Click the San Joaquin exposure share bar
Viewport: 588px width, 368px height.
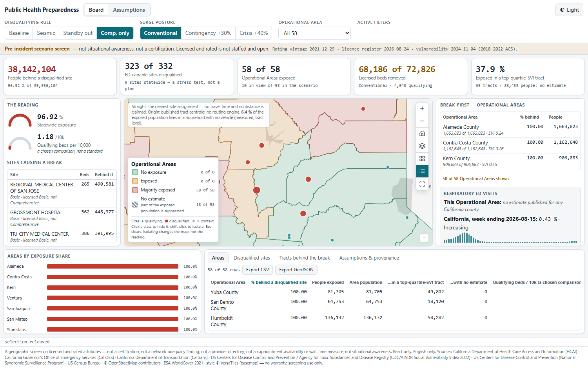113,308
